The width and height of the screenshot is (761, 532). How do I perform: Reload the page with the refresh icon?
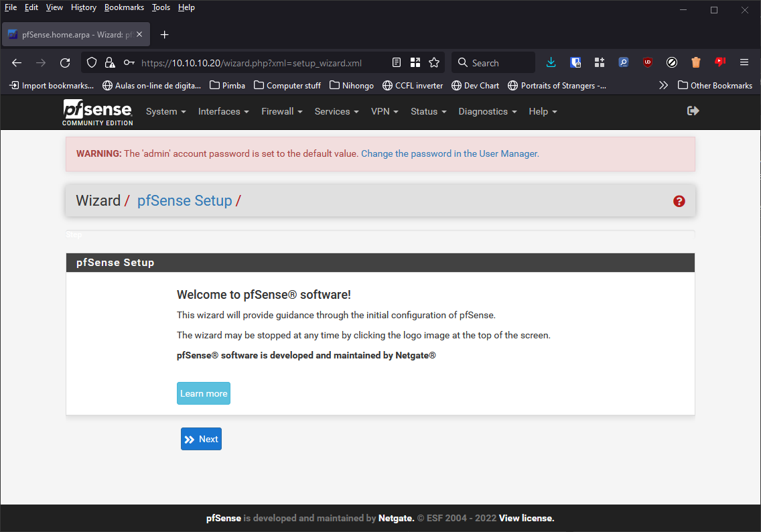point(65,63)
